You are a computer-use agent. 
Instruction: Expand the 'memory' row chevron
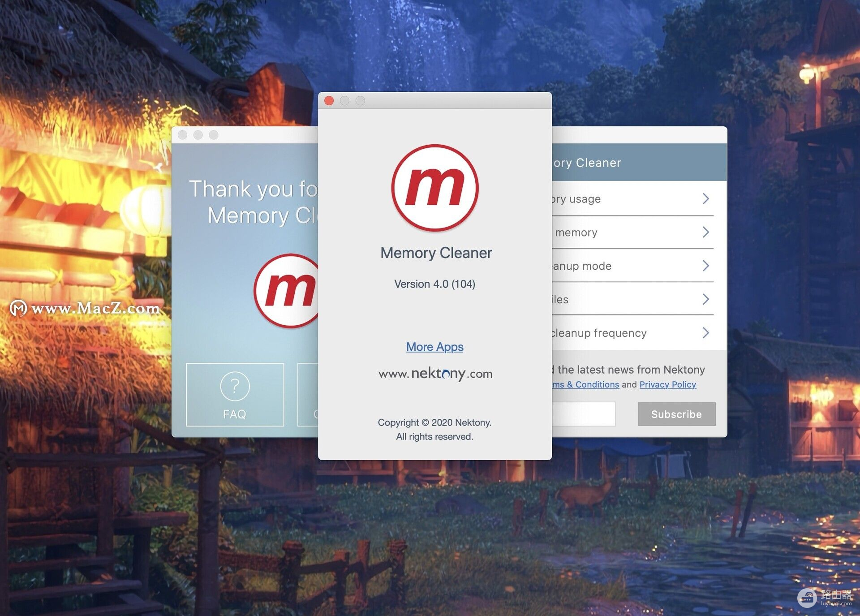click(706, 232)
